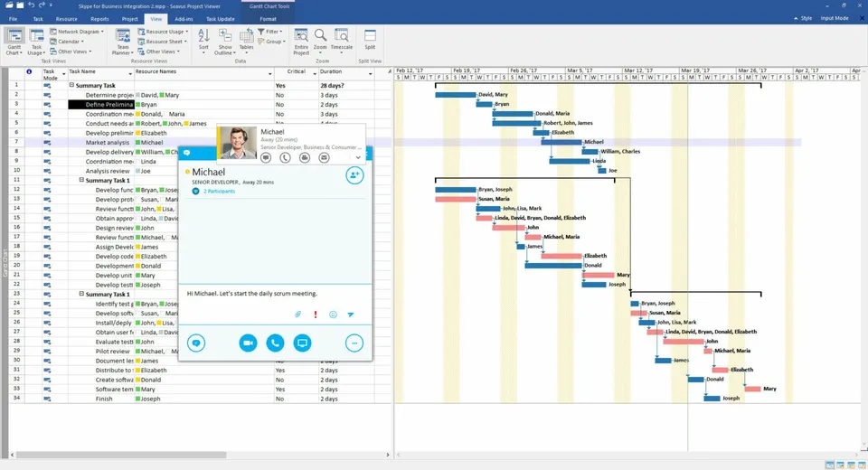
Task: Open the Gantt Chart view button
Action: [14, 42]
